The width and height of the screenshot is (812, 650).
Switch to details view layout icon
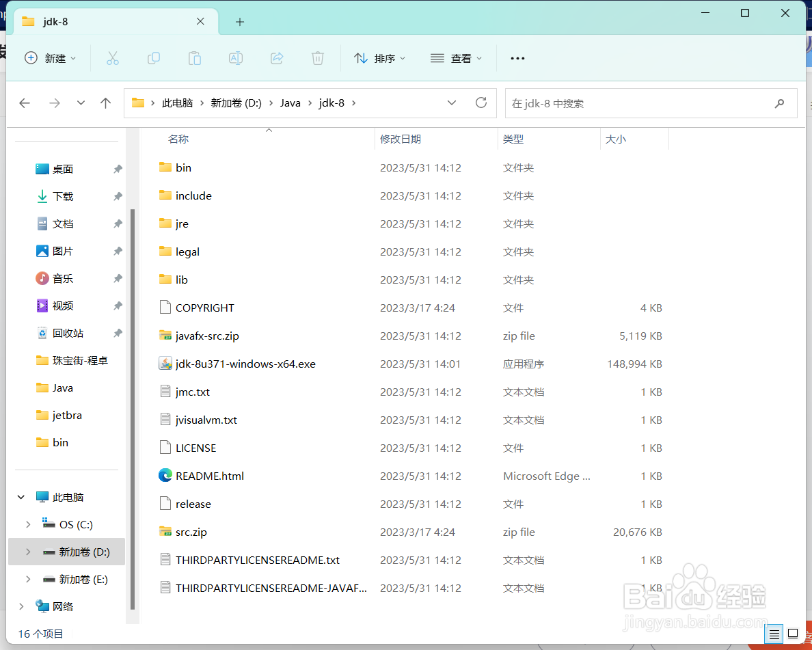pos(774,634)
